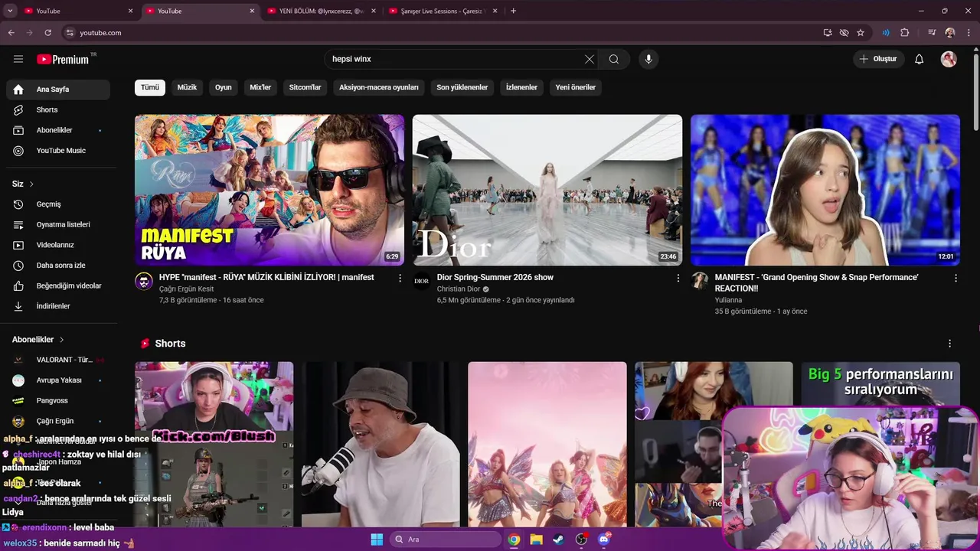Open the tab search dropdown arrow
The image size is (980, 551).
click(11, 11)
